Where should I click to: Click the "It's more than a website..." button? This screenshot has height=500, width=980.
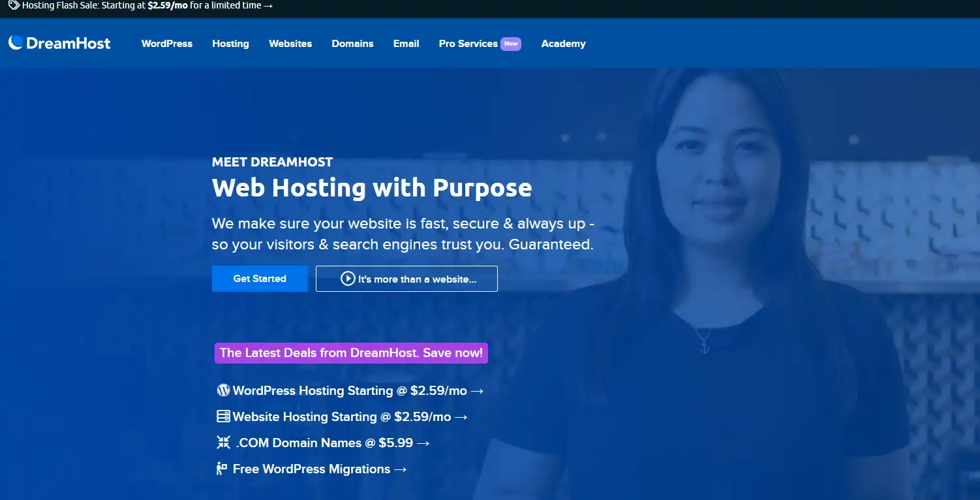tap(406, 279)
